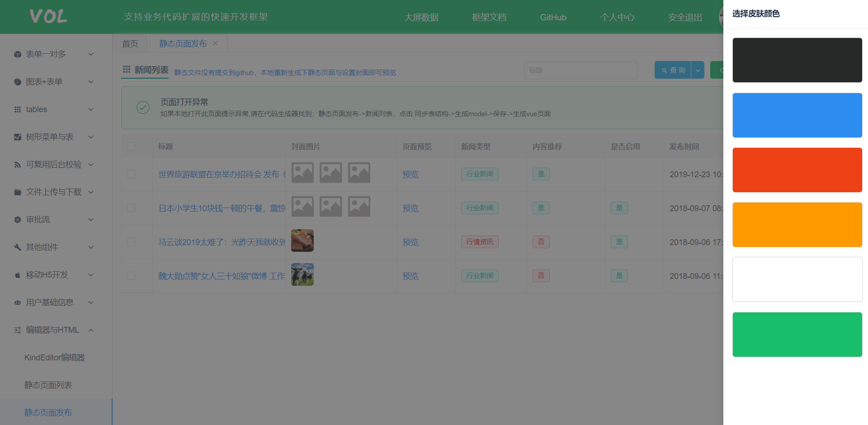Image resolution: width=868 pixels, height=425 pixels.
Task: Expand the 表单一对多 menu chevron
Action: pyautogui.click(x=91, y=54)
